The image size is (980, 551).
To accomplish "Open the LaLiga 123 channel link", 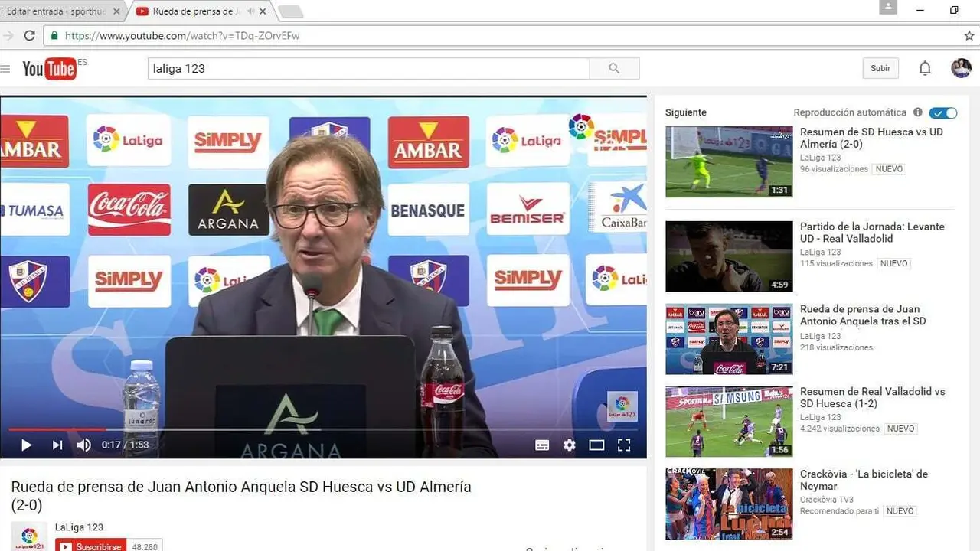I will point(79,527).
